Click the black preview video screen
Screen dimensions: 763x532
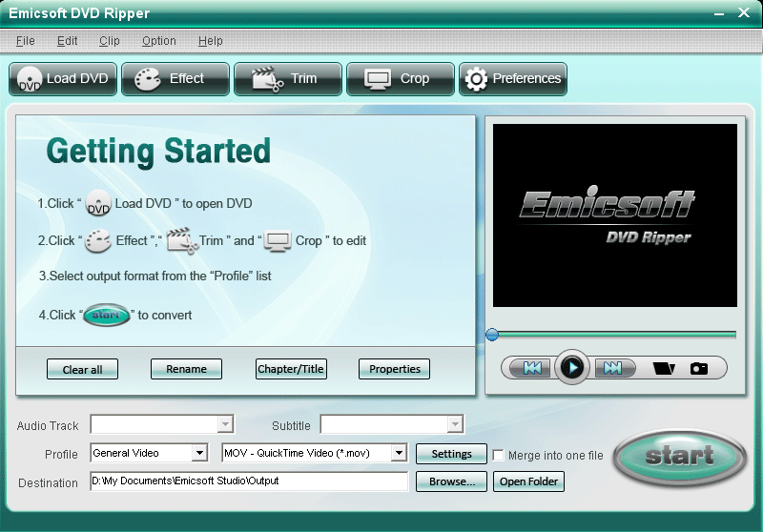coord(614,215)
